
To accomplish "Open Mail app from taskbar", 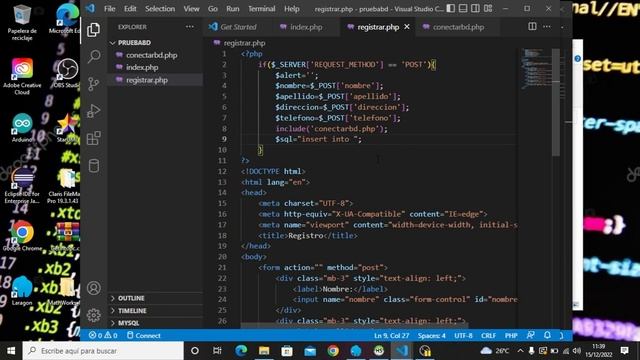I will 310,351.
